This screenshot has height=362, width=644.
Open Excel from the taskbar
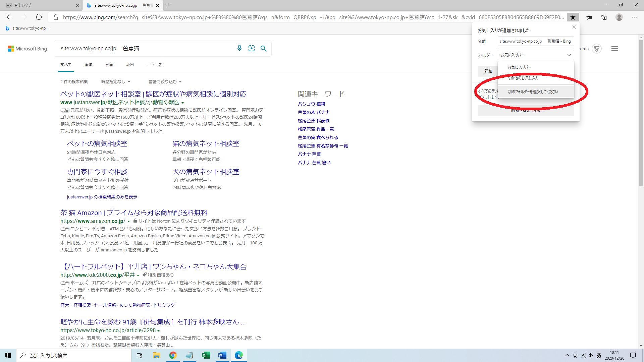[x=206, y=355]
